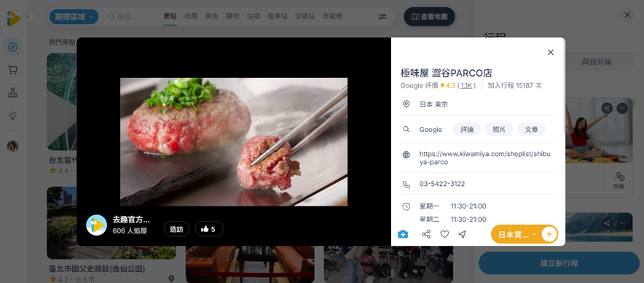Click the clock opening-hours icon
This screenshot has height=283, width=644.
point(407,206)
